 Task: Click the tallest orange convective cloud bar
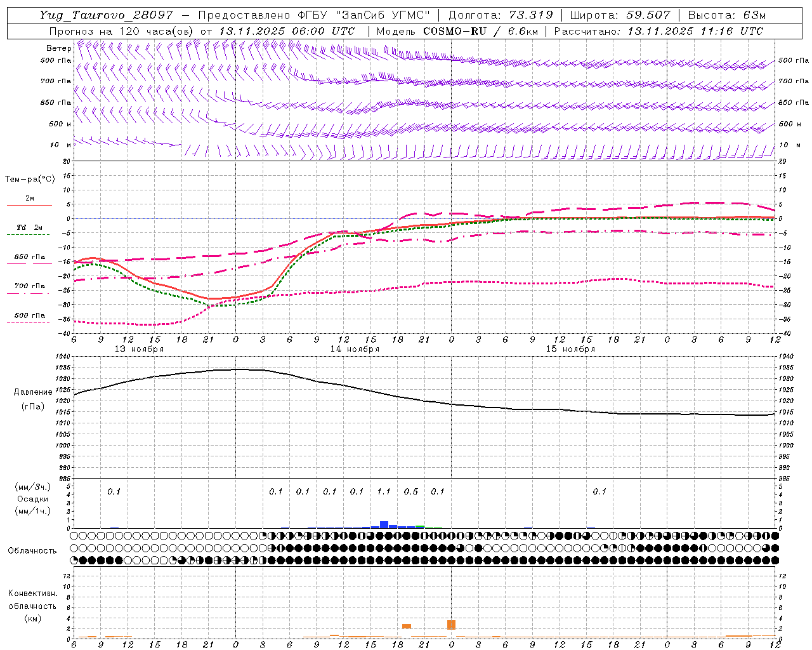pyautogui.click(x=451, y=625)
